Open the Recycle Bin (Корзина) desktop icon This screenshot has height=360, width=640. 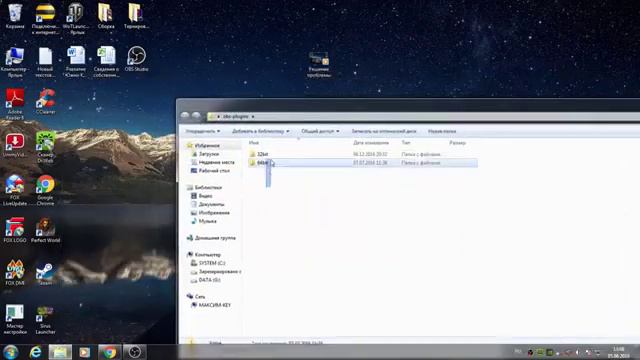(15, 16)
